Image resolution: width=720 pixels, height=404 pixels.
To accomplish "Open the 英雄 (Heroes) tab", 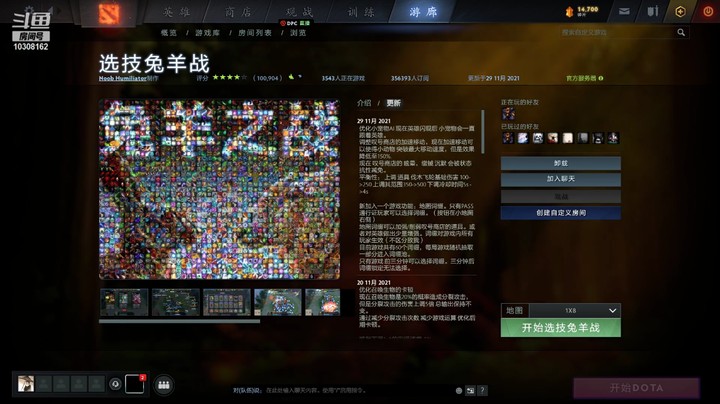I will coord(177,12).
